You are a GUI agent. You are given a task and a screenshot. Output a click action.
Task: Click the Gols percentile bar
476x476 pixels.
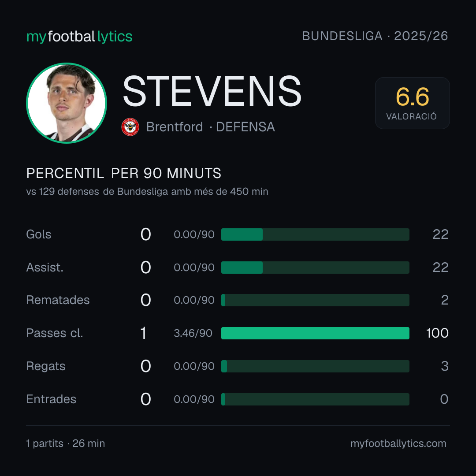pyautogui.click(x=315, y=234)
